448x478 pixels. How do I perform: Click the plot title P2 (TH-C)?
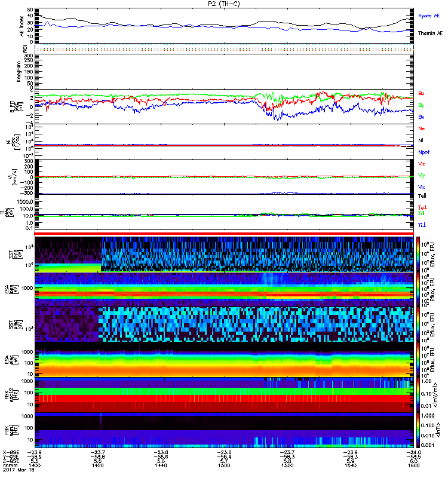(x=224, y=4)
